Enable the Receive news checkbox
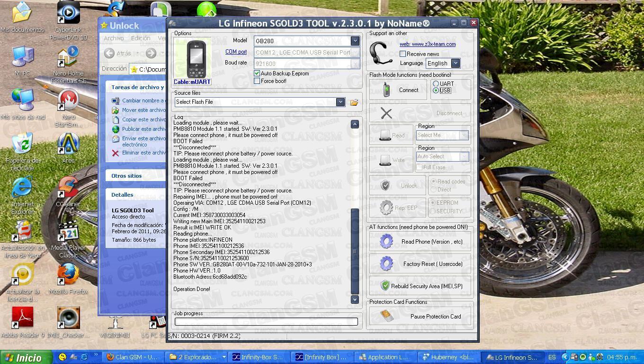The height and width of the screenshot is (364, 644). click(402, 54)
